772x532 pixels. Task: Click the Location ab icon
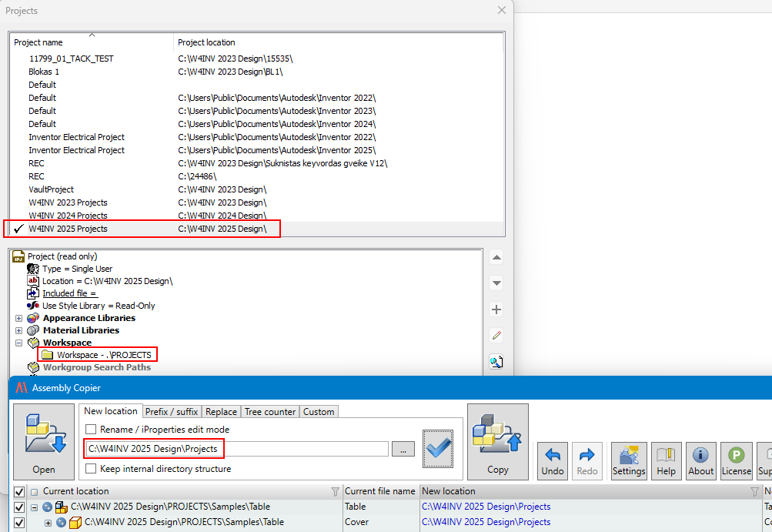pyautogui.click(x=33, y=281)
